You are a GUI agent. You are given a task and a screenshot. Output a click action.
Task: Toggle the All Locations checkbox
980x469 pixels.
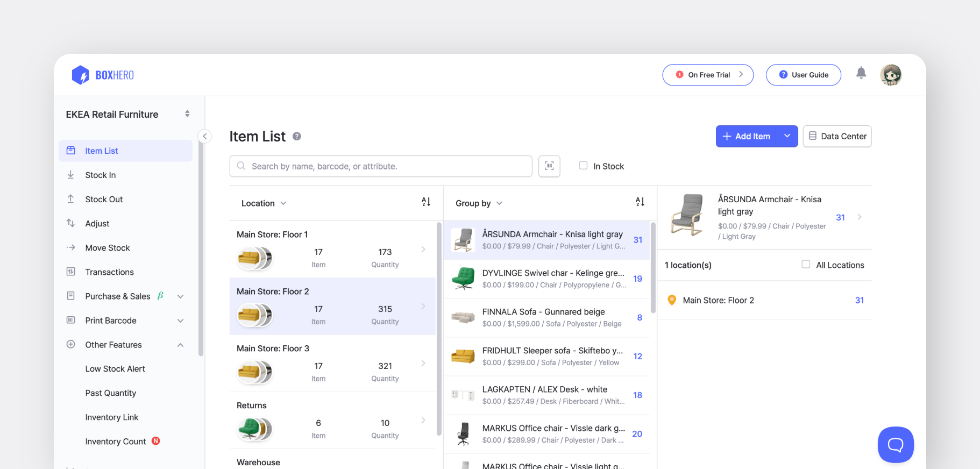coord(806,264)
